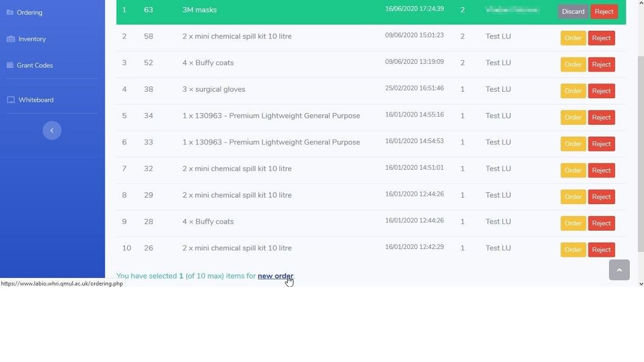Image resolution: width=644 pixels, height=362 pixels.
Task: Reject item 32 mini chemical spill kit
Action: point(601,170)
